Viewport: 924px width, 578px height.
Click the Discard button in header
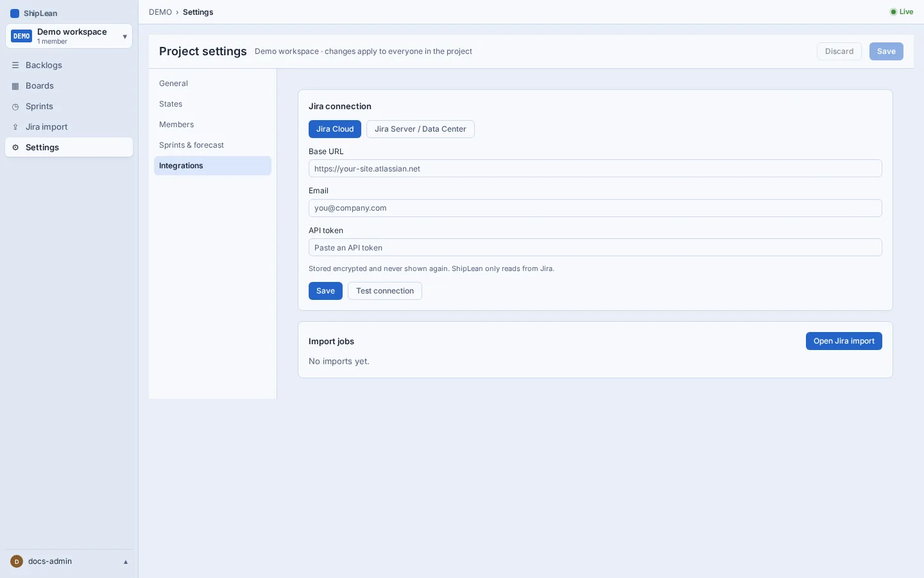click(x=839, y=51)
